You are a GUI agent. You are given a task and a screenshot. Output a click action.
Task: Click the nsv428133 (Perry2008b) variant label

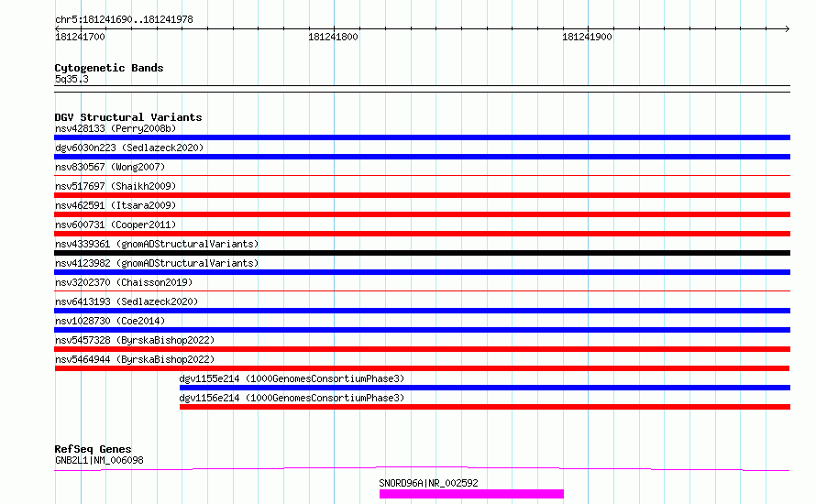(116, 128)
